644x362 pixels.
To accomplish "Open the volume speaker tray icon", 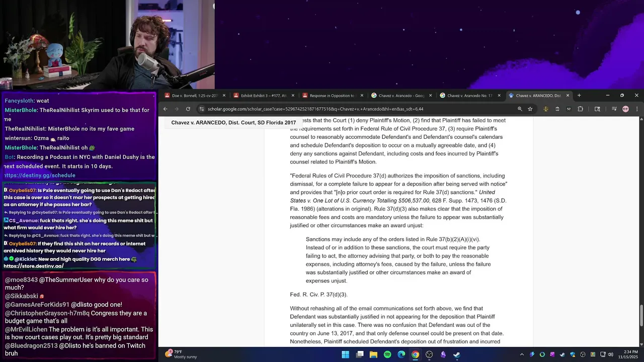I will (x=611, y=354).
